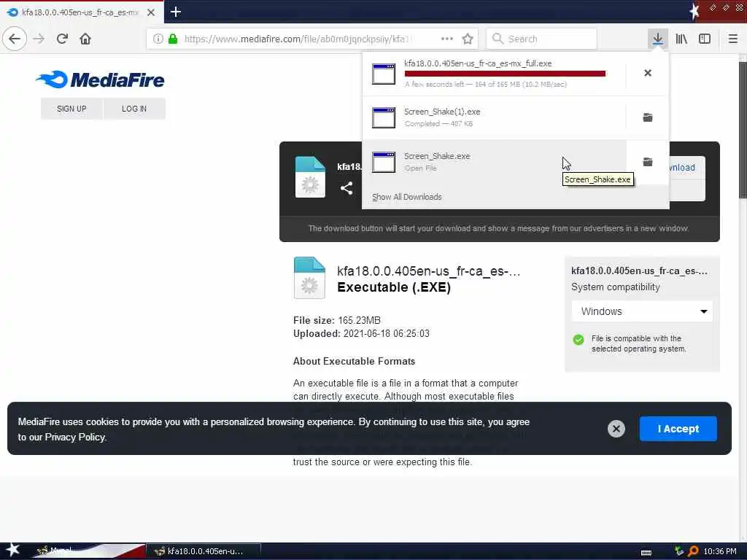Click the green compatibility checkmark icon
747x560 pixels.
click(x=578, y=340)
